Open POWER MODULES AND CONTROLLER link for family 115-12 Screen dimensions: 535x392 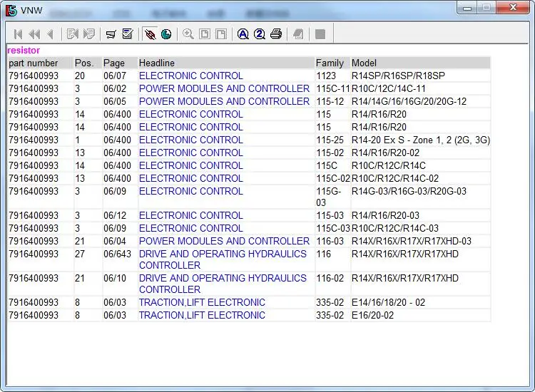click(224, 102)
